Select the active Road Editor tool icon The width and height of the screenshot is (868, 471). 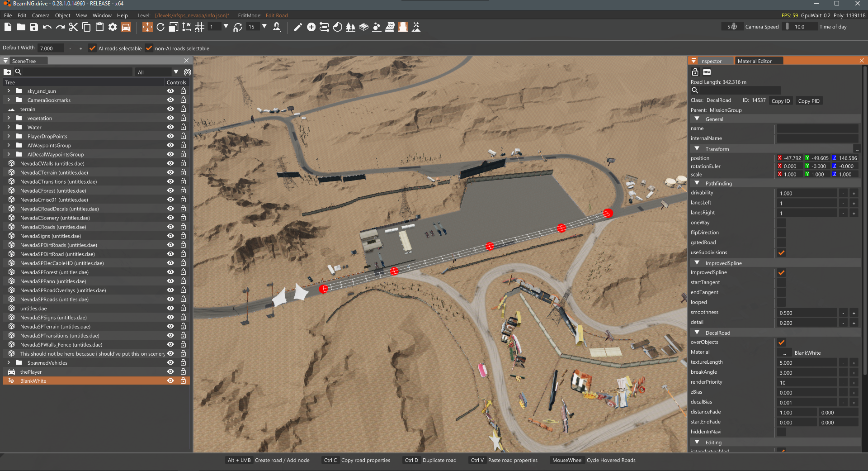point(403,27)
